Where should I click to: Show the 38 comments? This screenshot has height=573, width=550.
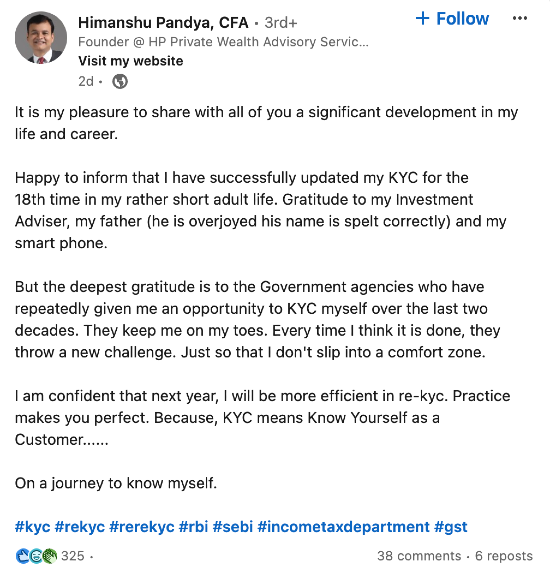click(x=419, y=556)
